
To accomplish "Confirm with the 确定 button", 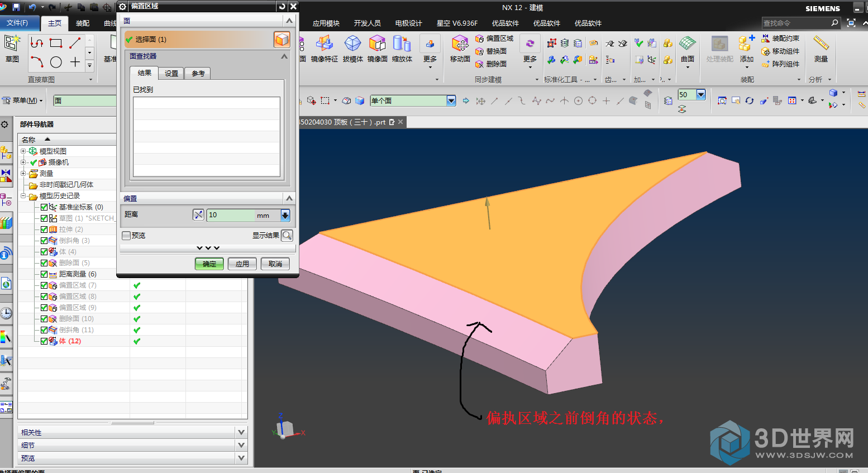I will (x=209, y=264).
